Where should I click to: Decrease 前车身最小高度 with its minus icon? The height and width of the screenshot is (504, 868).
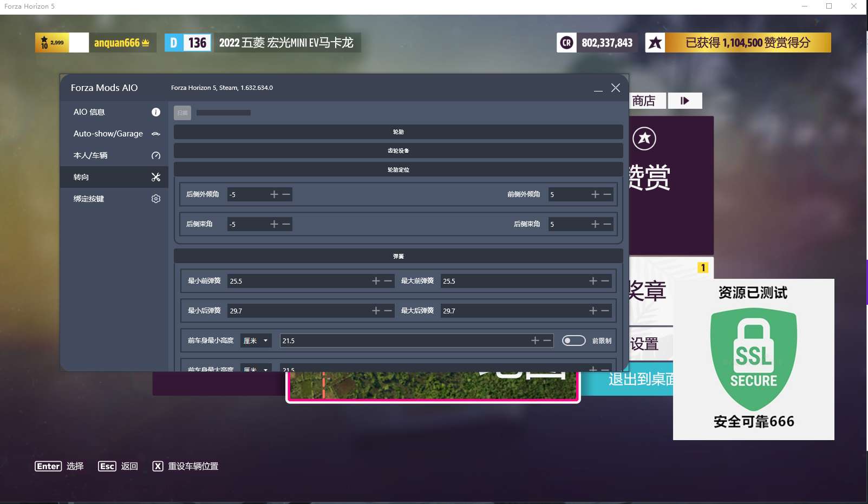pyautogui.click(x=547, y=341)
